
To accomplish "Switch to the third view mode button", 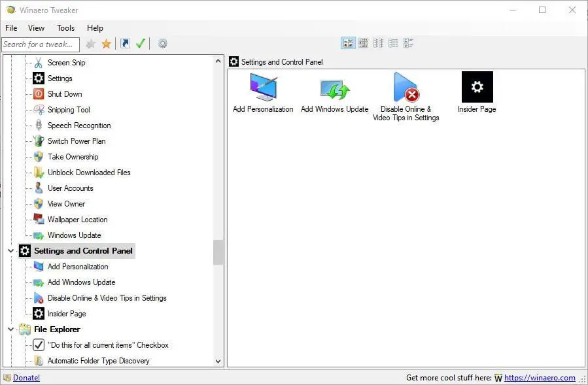I will [378, 43].
